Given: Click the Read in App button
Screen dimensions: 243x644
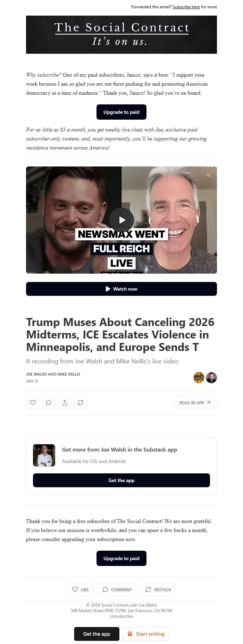Looking at the screenshot, I should click(195, 403).
